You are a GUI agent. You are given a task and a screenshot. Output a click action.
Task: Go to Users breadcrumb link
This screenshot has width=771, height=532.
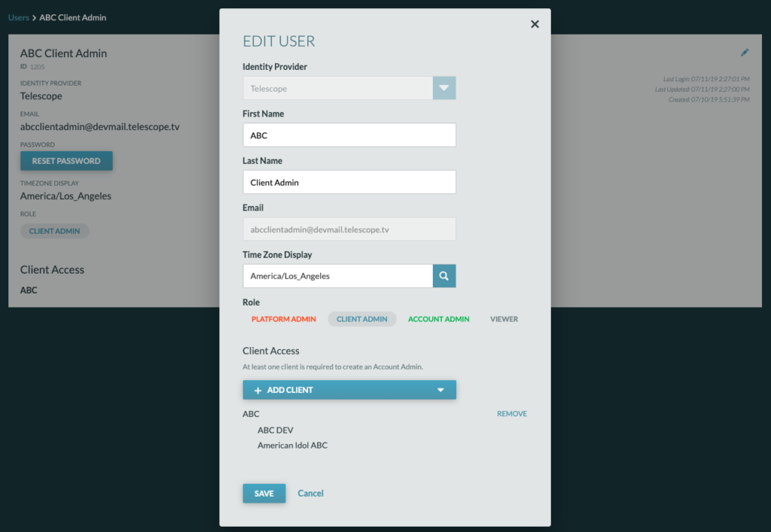(19, 17)
